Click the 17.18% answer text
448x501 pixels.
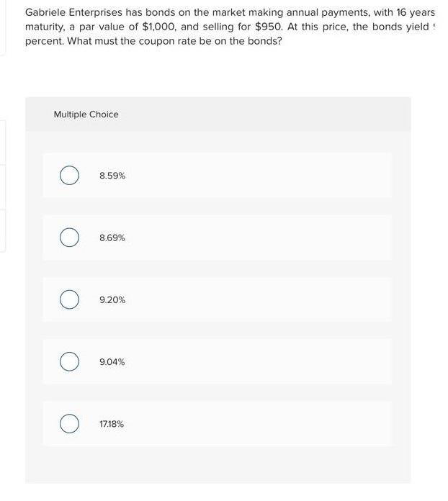pyautogui.click(x=112, y=424)
